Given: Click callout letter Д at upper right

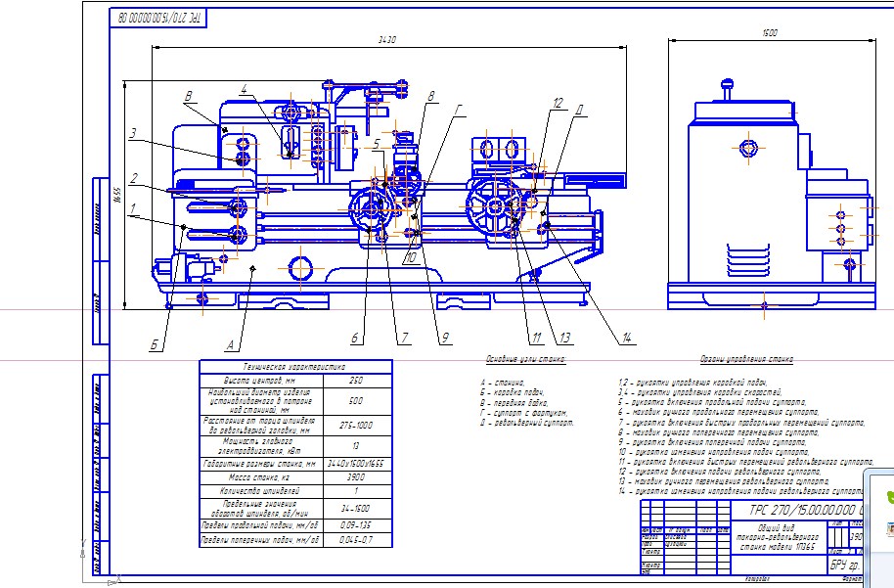Looking at the screenshot, I should (x=579, y=111).
